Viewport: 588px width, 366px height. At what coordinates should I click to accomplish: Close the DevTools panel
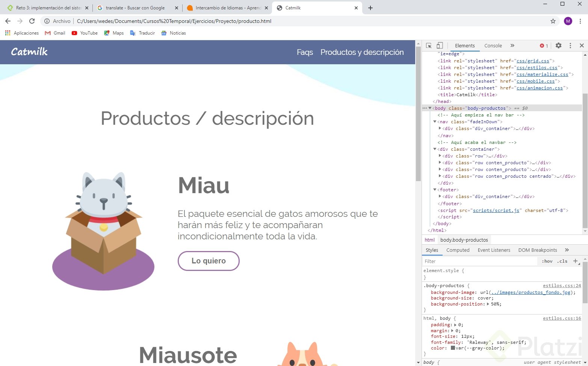click(x=582, y=45)
